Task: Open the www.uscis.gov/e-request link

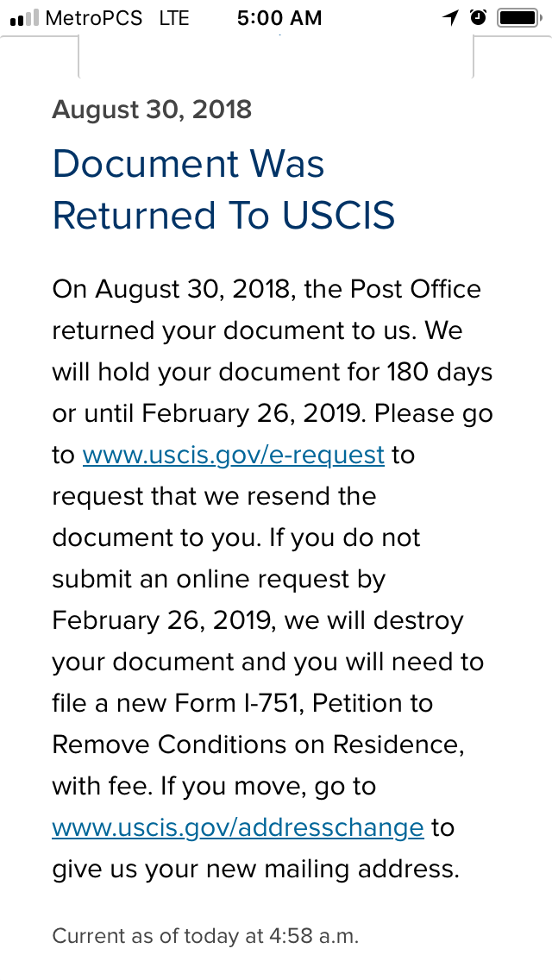Action: [233, 455]
